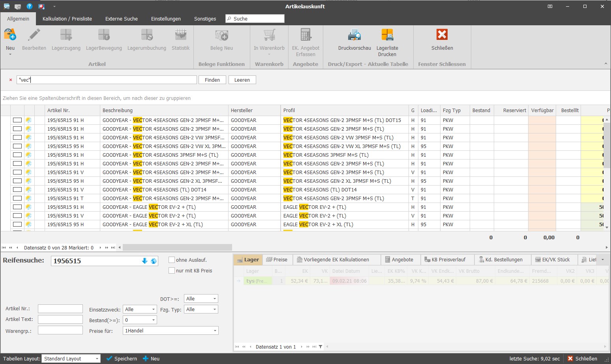Open the DOT>=: dropdown
Viewport: 611px width, 364px height.
coord(215,298)
